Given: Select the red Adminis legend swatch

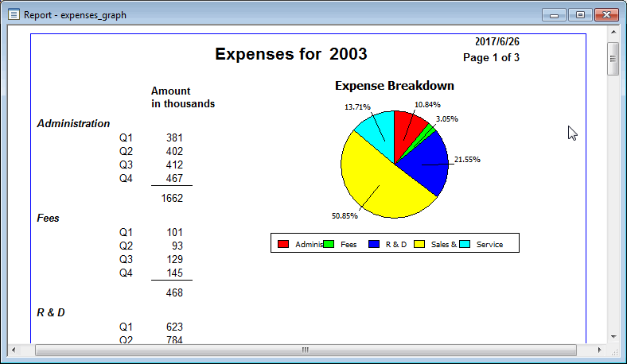Looking at the screenshot, I should click(283, 244).
